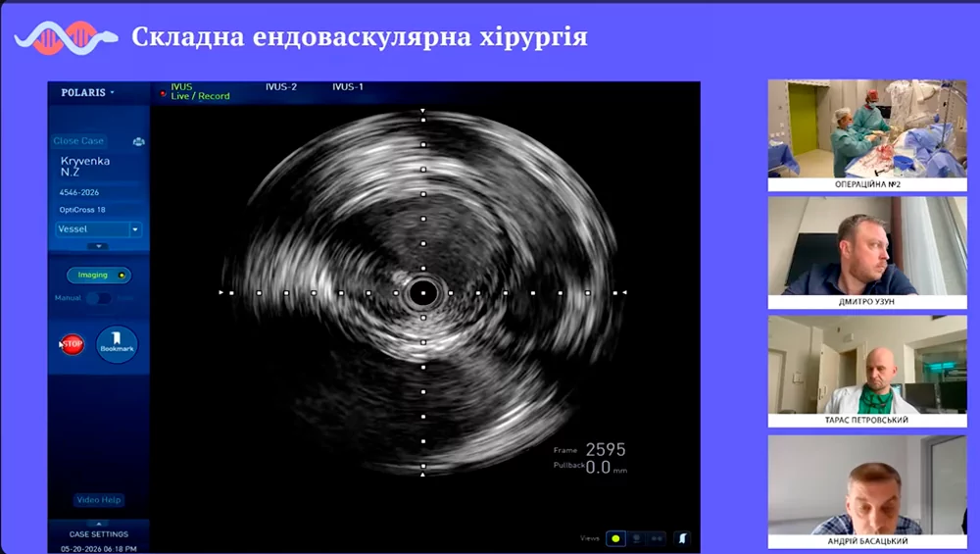The image size is (980, 554).
Task: Add a Bookmark with the round button
Action: tap(117, 344)
